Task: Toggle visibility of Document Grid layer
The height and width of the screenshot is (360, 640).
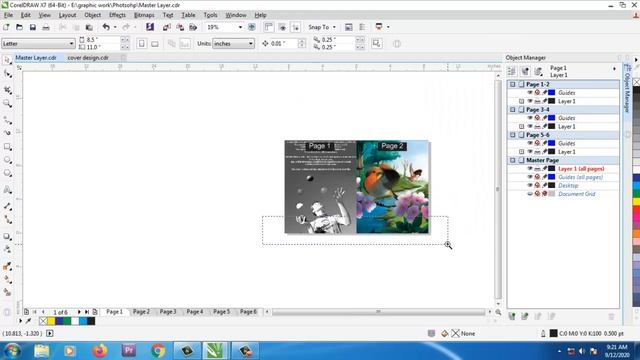Action: (x=530, y=194)
